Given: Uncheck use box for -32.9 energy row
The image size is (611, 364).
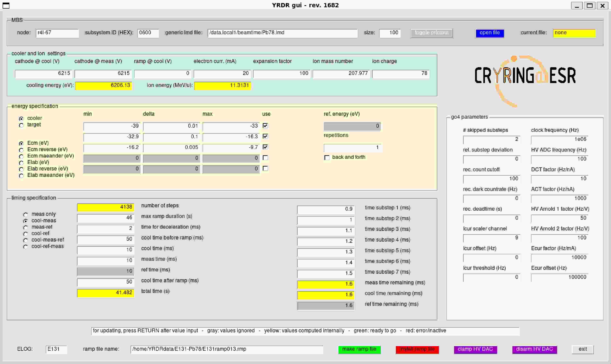Looking at the screenshot, I should pos(265,136).
